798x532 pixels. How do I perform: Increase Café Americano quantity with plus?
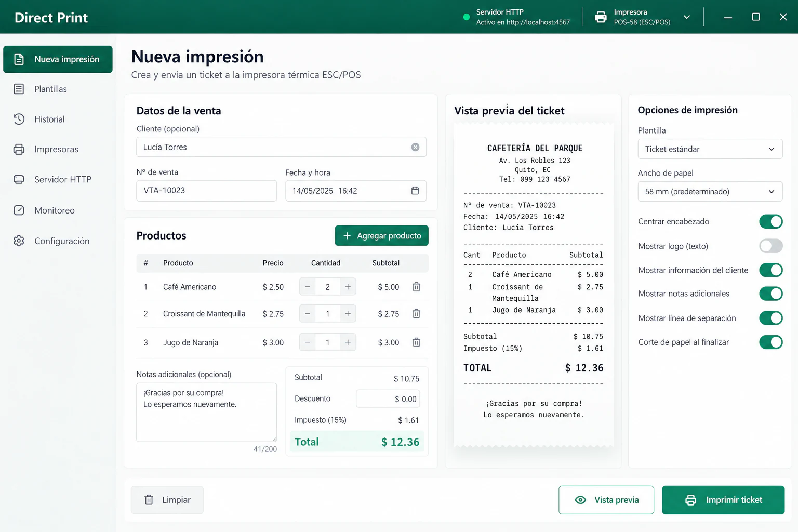pos(348,287)
